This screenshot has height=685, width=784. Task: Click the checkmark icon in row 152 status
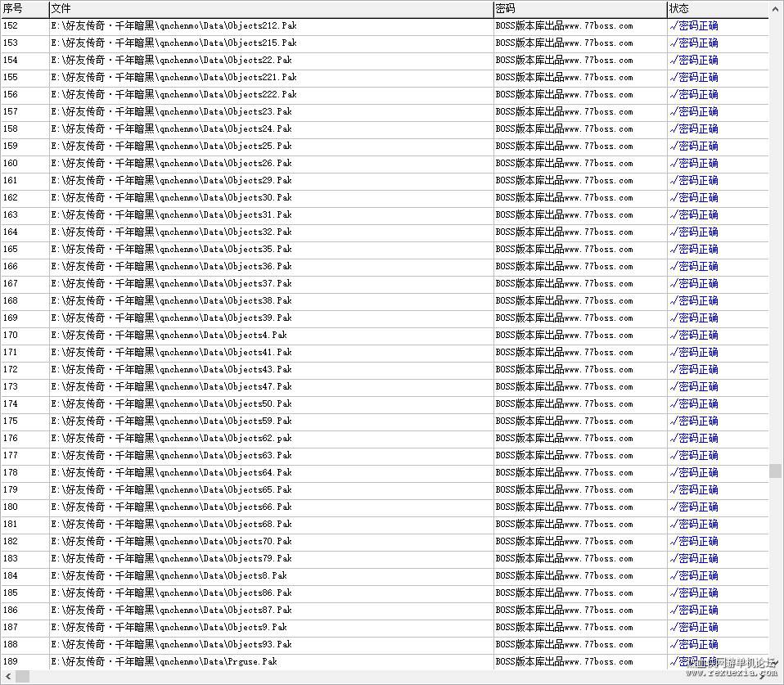[x=673, y=26]
